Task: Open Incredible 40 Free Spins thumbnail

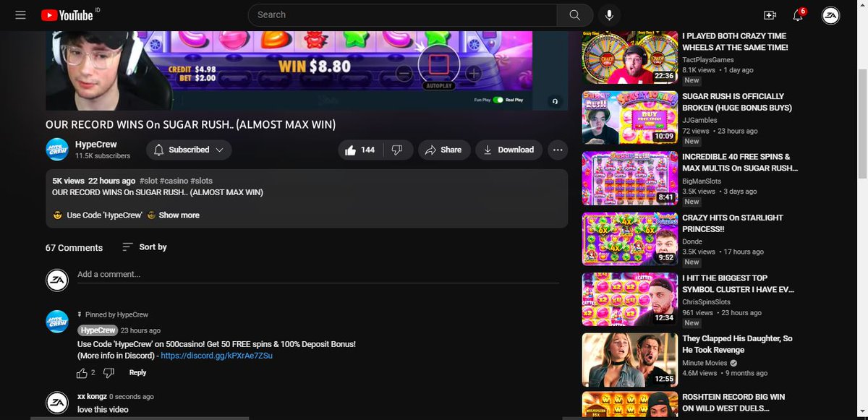Action: pos(630,179)
